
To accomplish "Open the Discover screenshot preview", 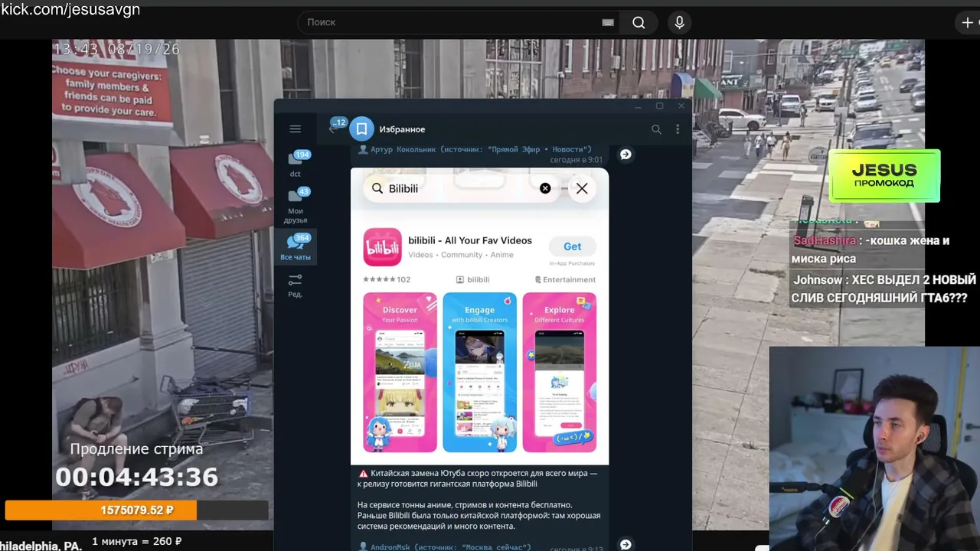I will tap(400, 373).
